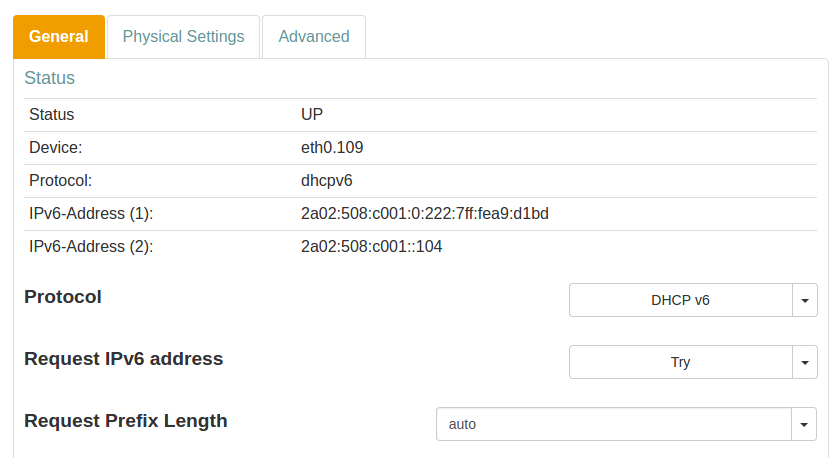Screen dimensions: 840x458
Task: Click the Device: row label
Action: pyautogui.click(x=55, y=147)
